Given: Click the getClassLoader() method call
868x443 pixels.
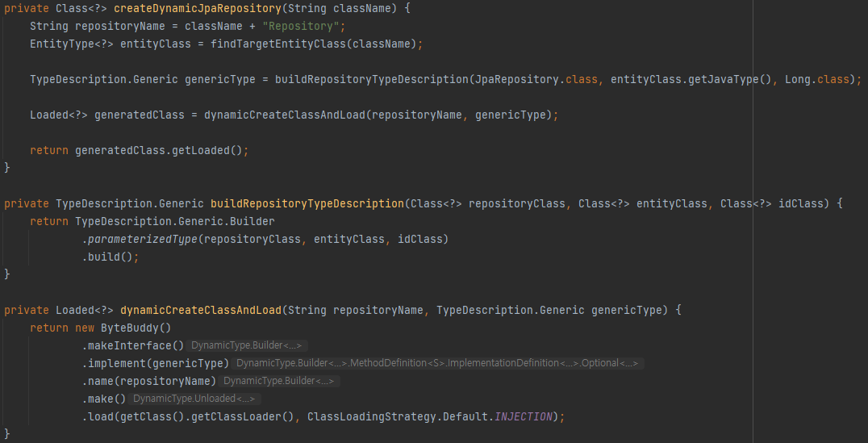Looking at the screenshot, I should tap(243, 416).
